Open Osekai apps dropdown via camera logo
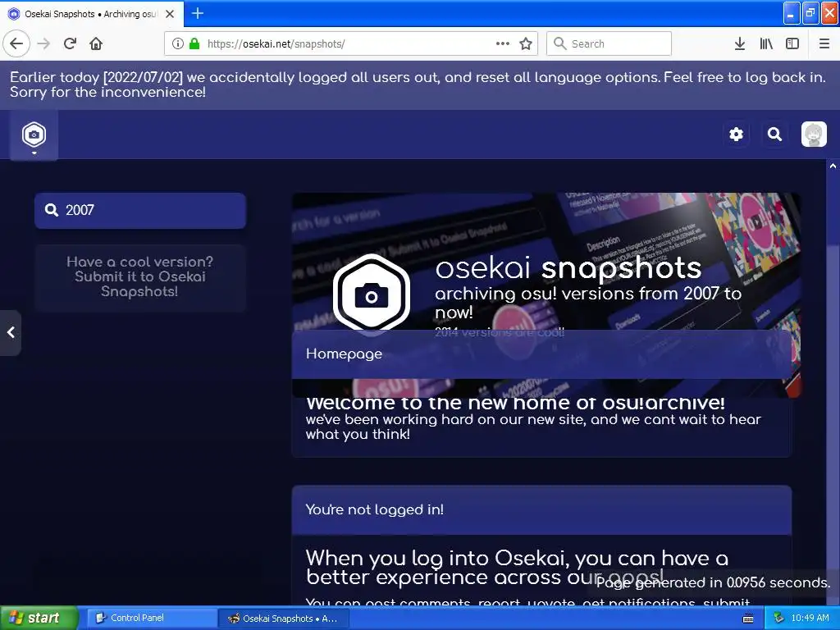The image size is (840, 630). click(x=34, y=135)
